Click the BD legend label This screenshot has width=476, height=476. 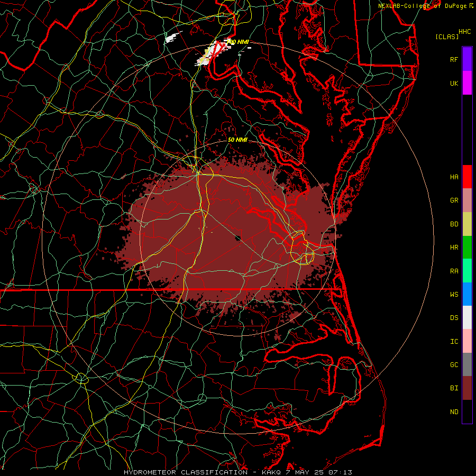454,224
